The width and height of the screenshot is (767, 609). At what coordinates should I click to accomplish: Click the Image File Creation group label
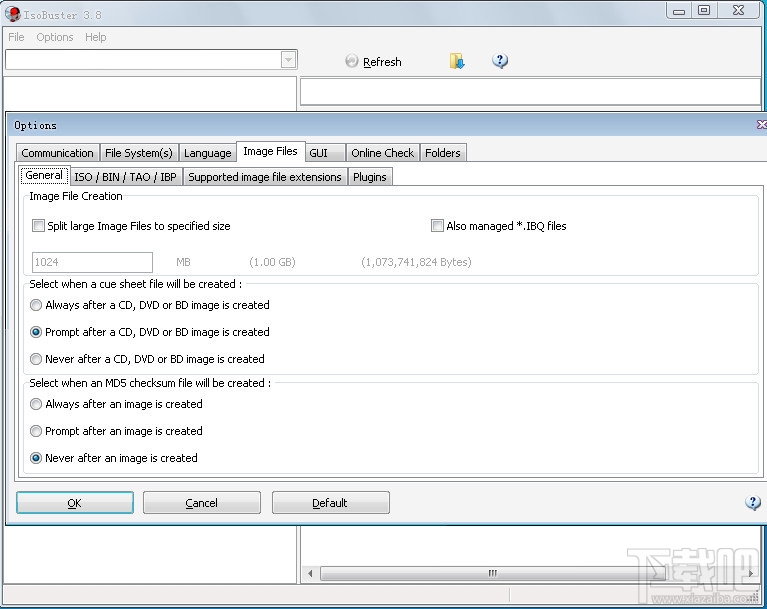(76, 196)
